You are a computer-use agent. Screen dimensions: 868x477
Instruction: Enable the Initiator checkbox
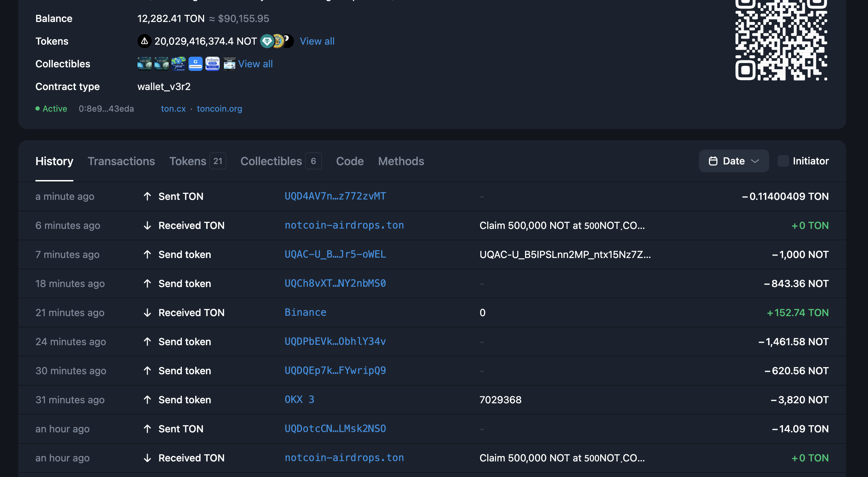783,161
